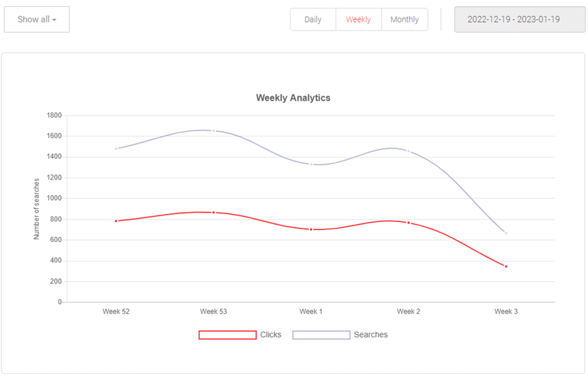588x379 pixels.
Task: Click the Week 1 axis label
Action: (310, 311)
